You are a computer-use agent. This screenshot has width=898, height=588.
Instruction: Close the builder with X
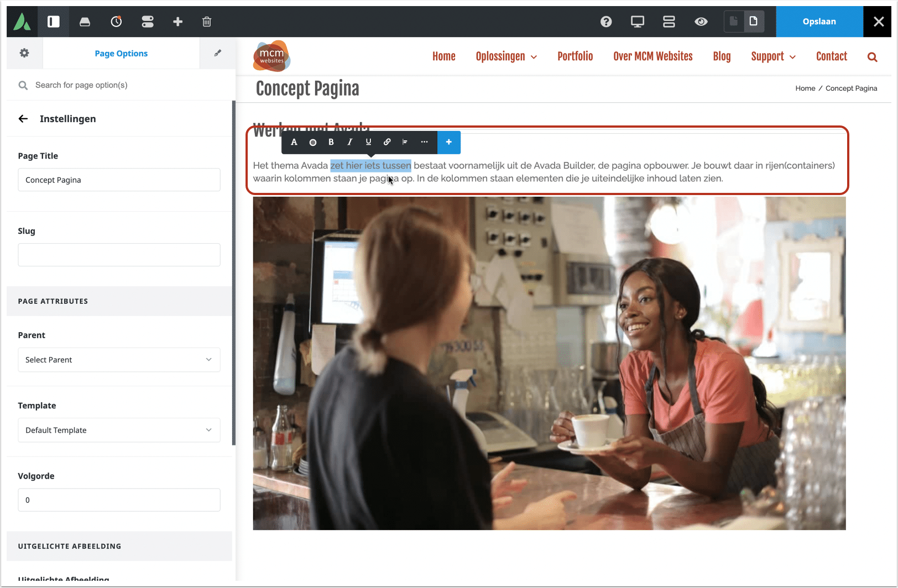click(878, 22)
